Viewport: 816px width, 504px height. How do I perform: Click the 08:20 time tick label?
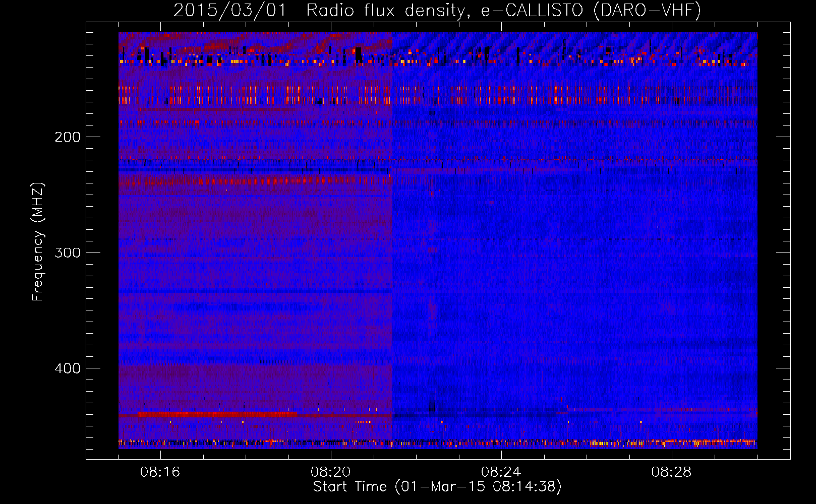click(x=331, y=472)
